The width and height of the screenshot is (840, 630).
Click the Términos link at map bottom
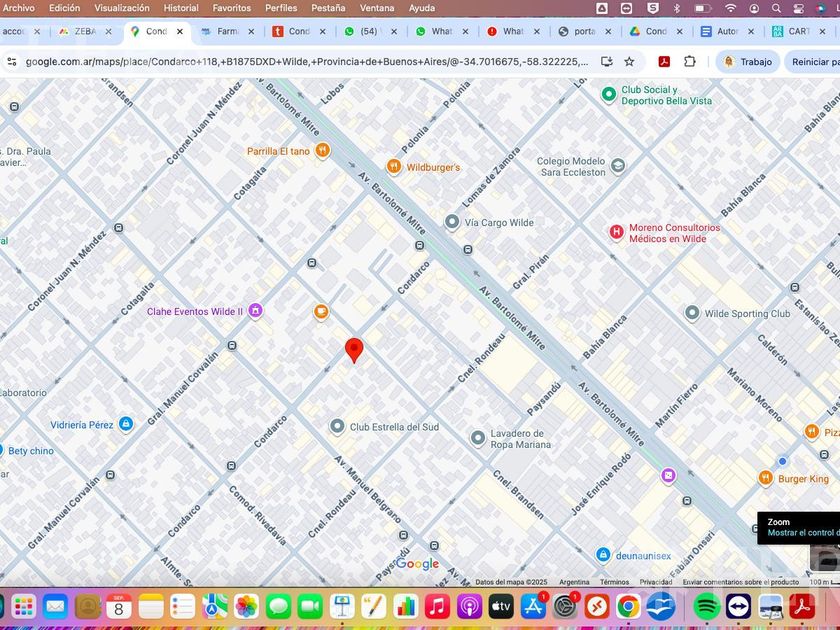[x=614, y=582]
